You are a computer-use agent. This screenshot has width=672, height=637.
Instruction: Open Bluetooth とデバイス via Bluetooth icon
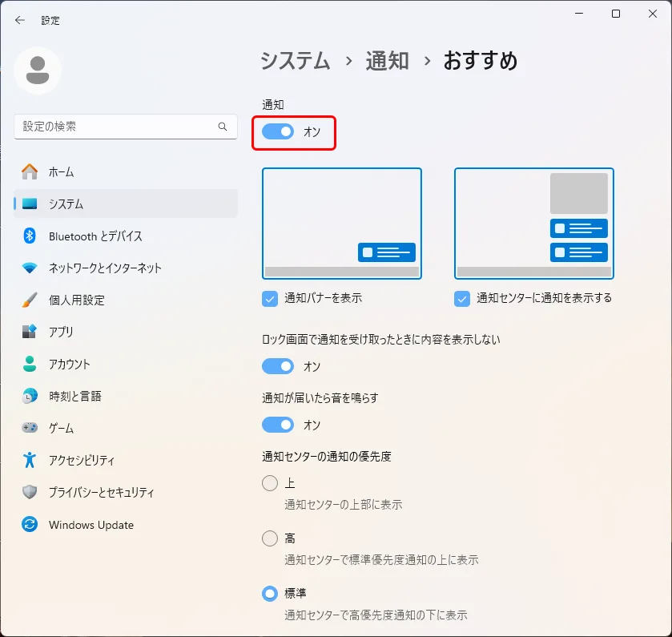[x=30, y=236]
